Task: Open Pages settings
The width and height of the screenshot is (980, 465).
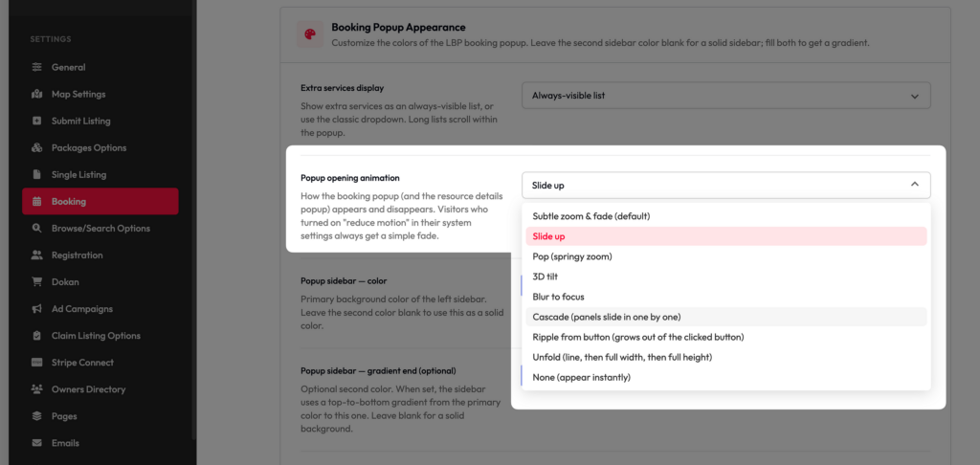Action: pos(100,416)
